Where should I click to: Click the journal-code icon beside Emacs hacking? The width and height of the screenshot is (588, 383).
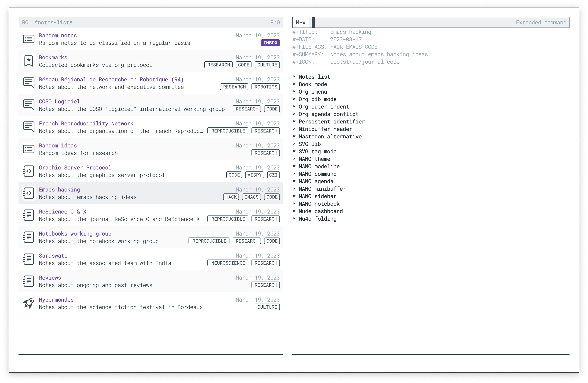[x=29, y=193]
